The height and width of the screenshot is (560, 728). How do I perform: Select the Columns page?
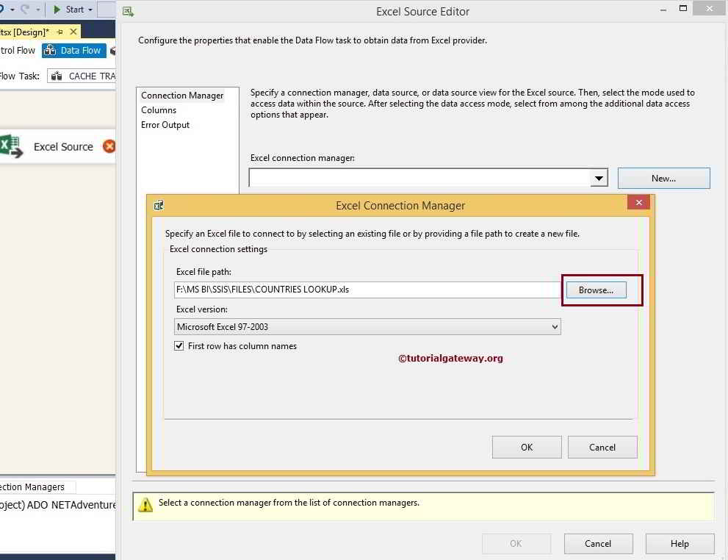[x=159, y=110]
